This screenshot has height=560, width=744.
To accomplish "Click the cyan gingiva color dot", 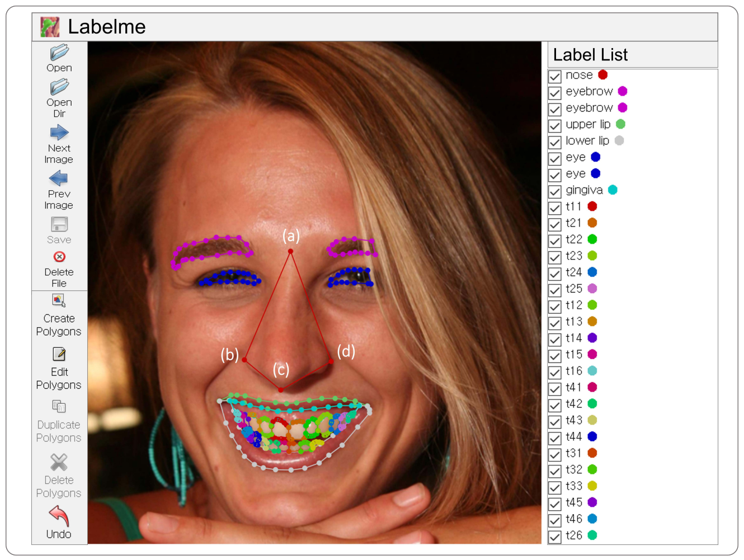I will [613, 190].
